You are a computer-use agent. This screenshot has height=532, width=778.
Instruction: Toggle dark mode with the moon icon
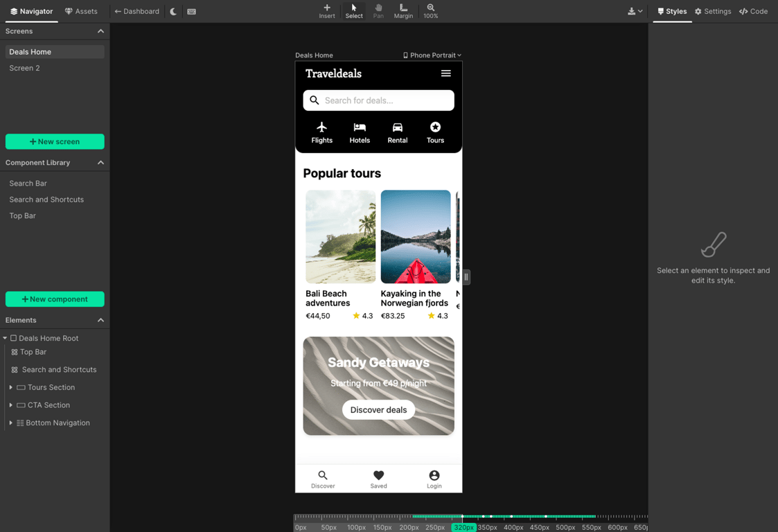point(173,11)
